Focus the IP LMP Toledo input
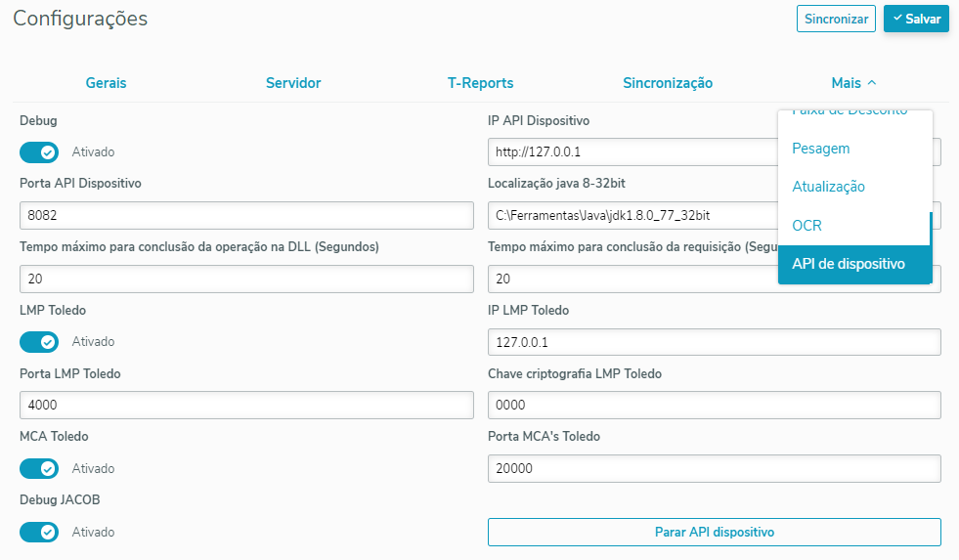 point(714,343)
